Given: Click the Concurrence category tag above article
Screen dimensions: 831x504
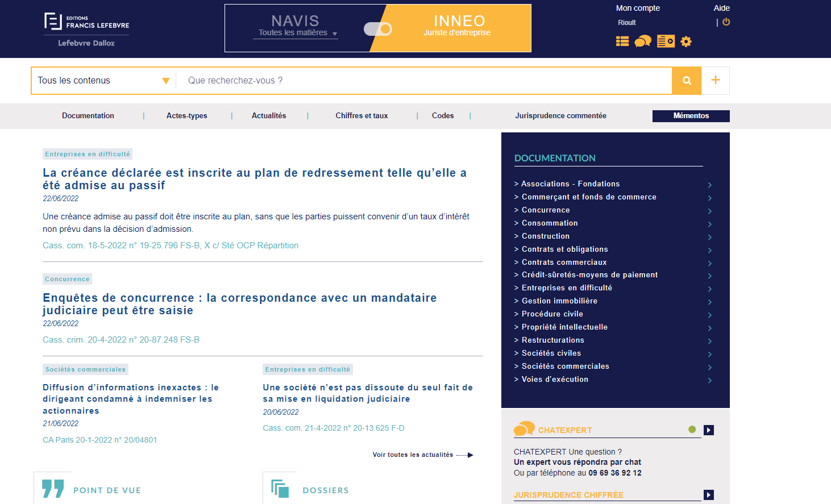Looking at the screenshot, I should [67, 279].
